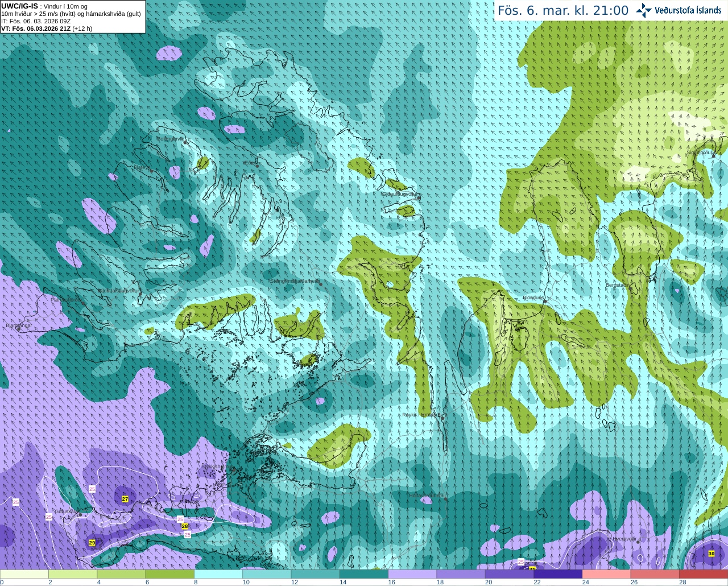
Task: Select the Hveravellir station label
Action: point(624,539)
